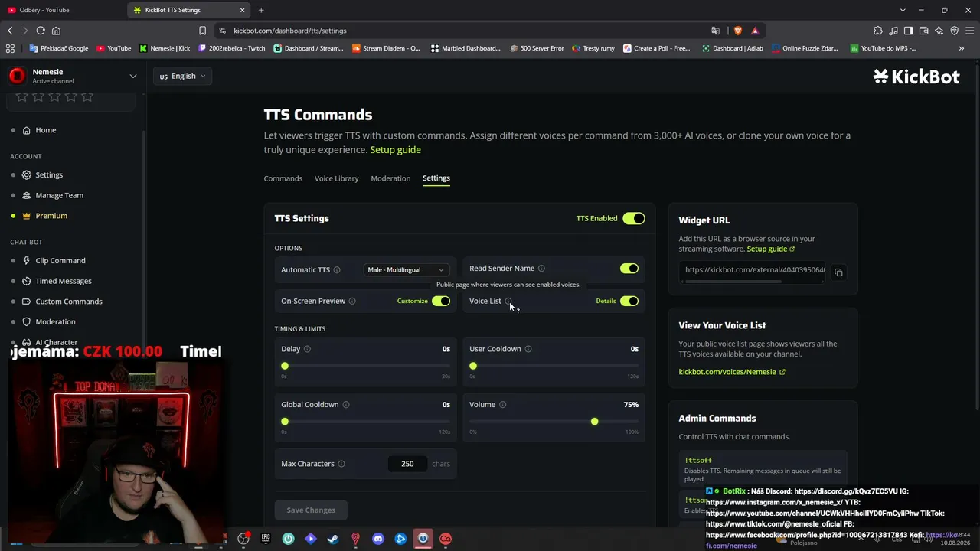Bookmark this page from the address bar

(x=202, y=31)
